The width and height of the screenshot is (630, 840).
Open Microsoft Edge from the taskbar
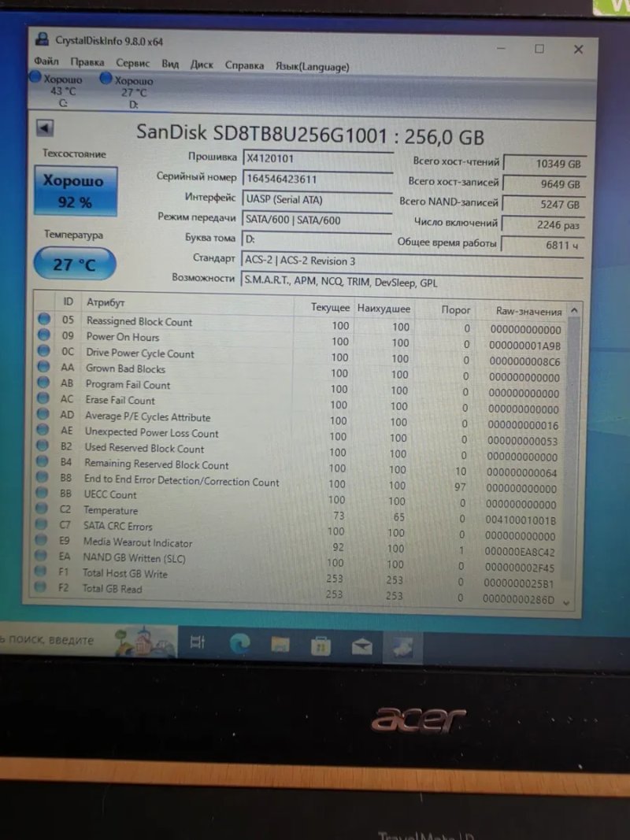(x=239, y=643)
